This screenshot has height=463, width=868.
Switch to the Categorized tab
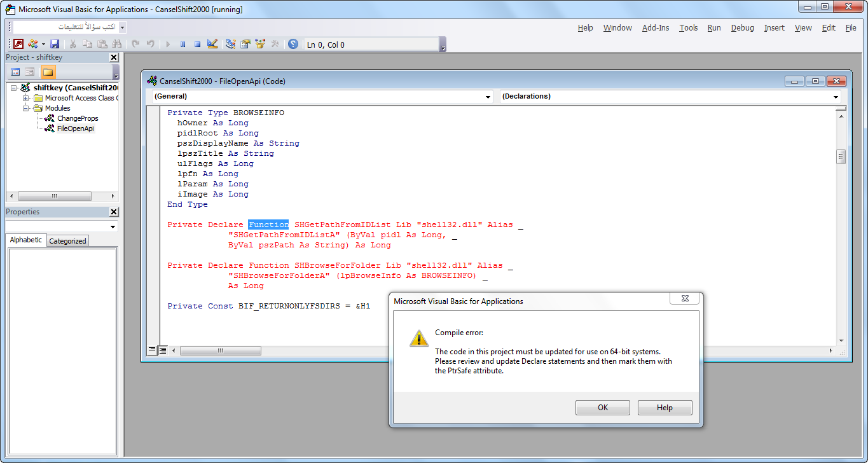[x=68, y=241]
